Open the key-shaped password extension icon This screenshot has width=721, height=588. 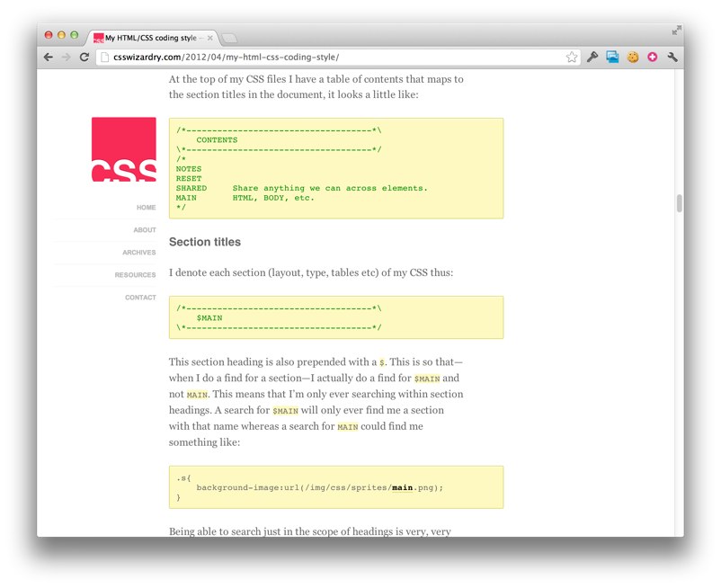point(592,56)
